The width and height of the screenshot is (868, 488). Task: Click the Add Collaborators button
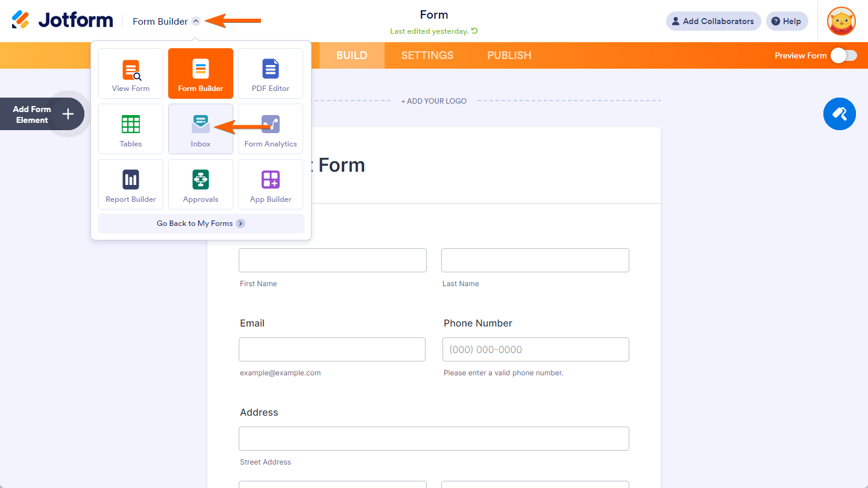(713, 20)
